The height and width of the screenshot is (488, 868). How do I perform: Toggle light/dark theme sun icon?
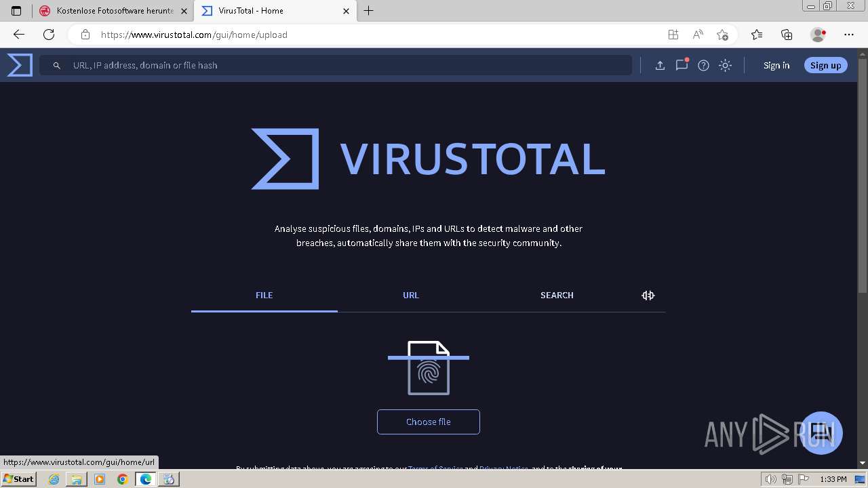[x=725, y=66]
